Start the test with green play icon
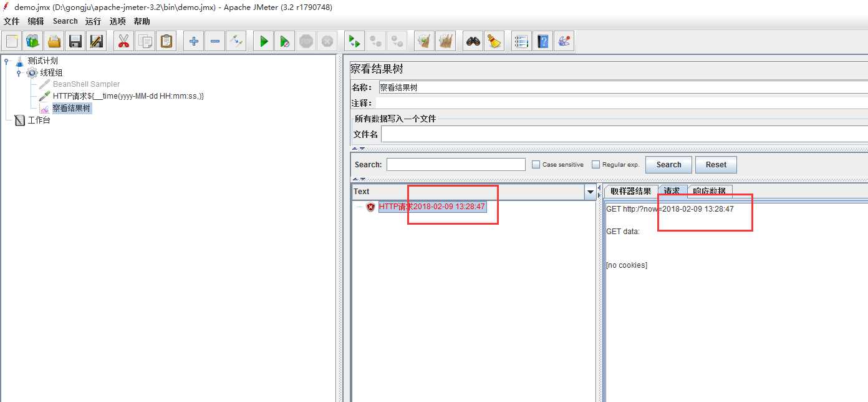Screen dimensions: 868x402 click(x=264, y=41)
